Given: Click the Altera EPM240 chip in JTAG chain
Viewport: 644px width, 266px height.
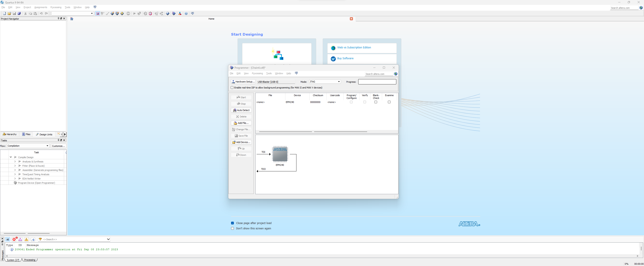Looking at the screenshot, I should click(280, 154).
